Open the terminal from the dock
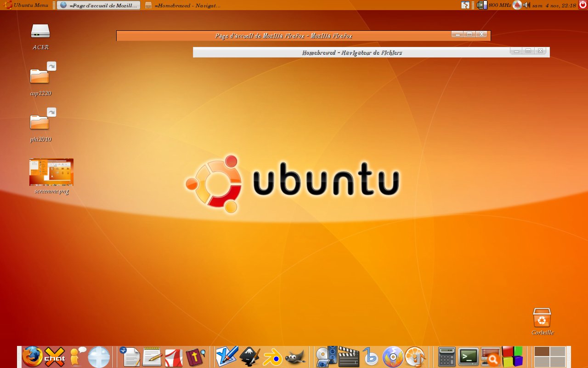Image resolution: width=588 pixels, height=368 pixels. click(469, 357)
